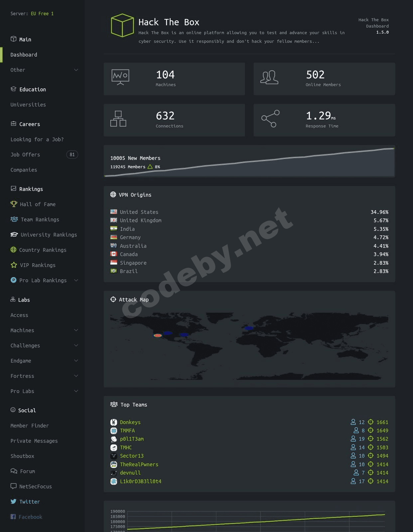This screenshot has height=532, width=413.
Task: Click the Education section icon
Action: tap(13, 89)
